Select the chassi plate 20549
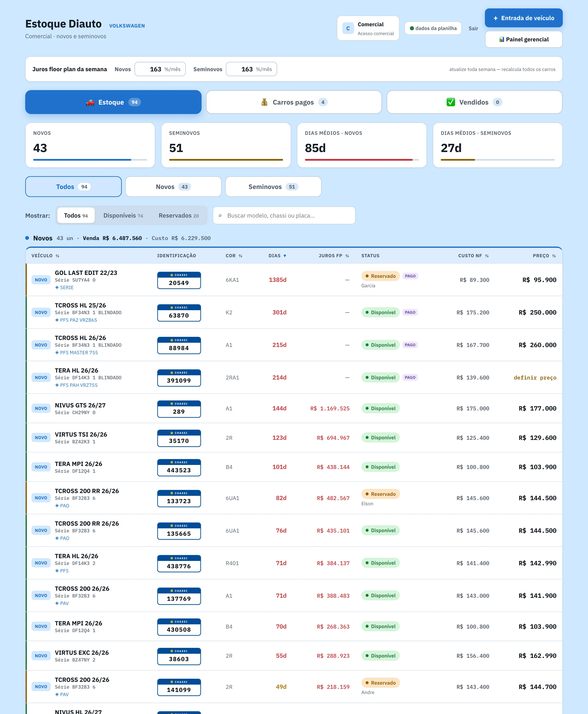Viewport: 588px width, 714px height. 179,280
